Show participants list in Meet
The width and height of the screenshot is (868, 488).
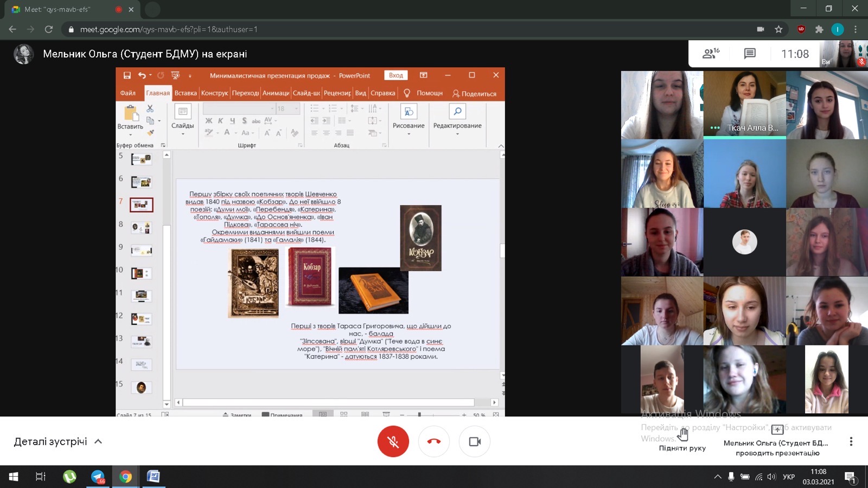(x=711, y=53)
